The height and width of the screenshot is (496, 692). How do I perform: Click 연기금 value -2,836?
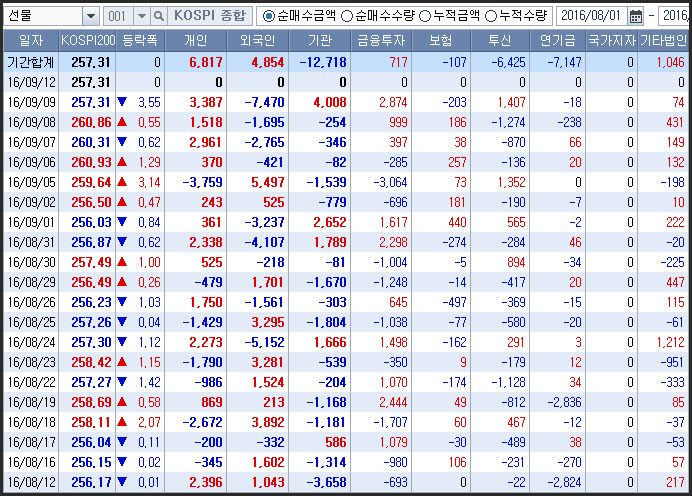pyautogui.click(x=564, y=402)
